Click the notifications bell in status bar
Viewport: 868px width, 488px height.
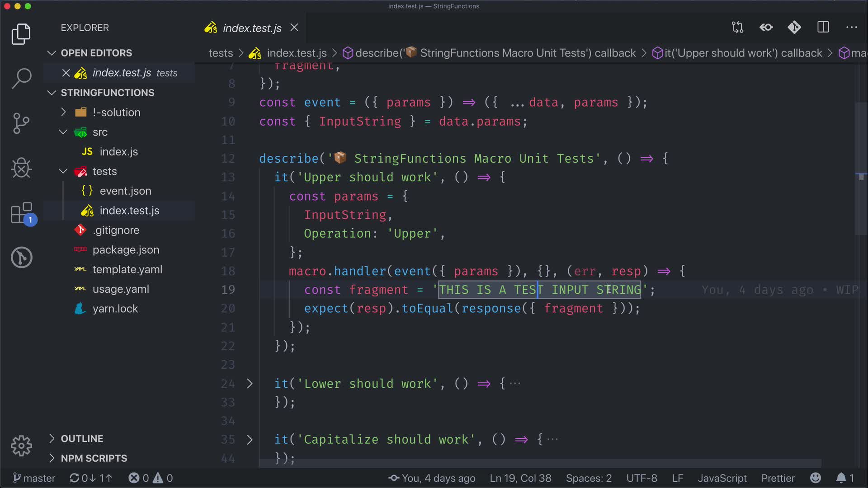point(841,478)
